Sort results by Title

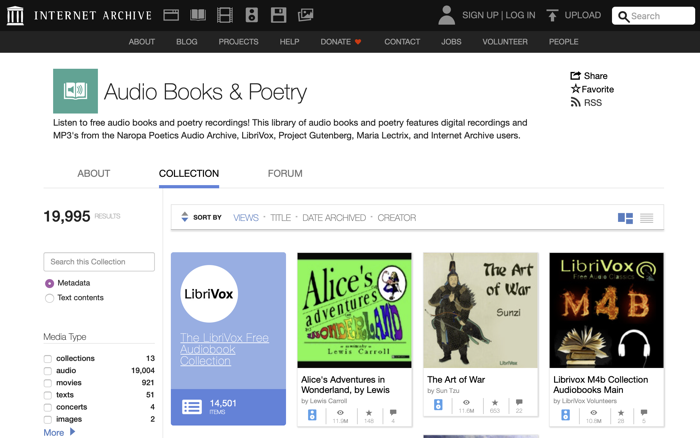click(280, 217)
